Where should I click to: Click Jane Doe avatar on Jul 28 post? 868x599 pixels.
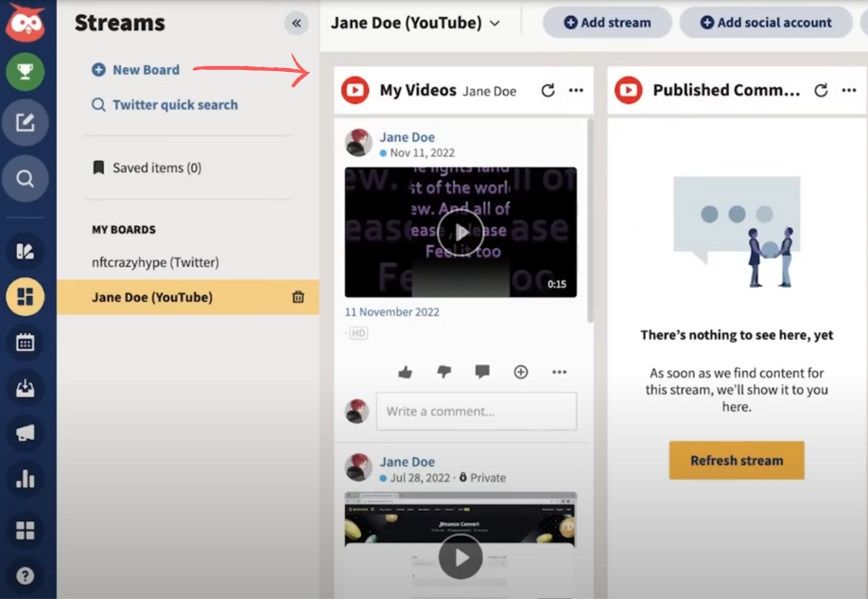(x=358, y=467)
